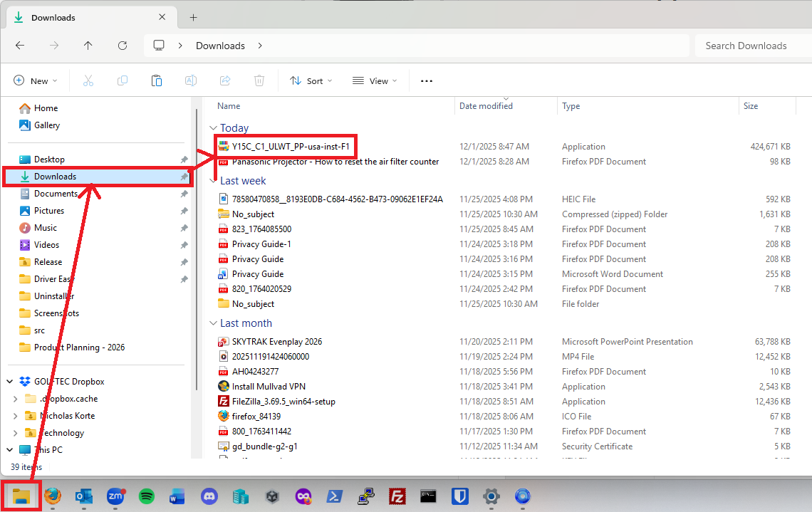Click the Refresh button in navigation bar

pos(123,46)
